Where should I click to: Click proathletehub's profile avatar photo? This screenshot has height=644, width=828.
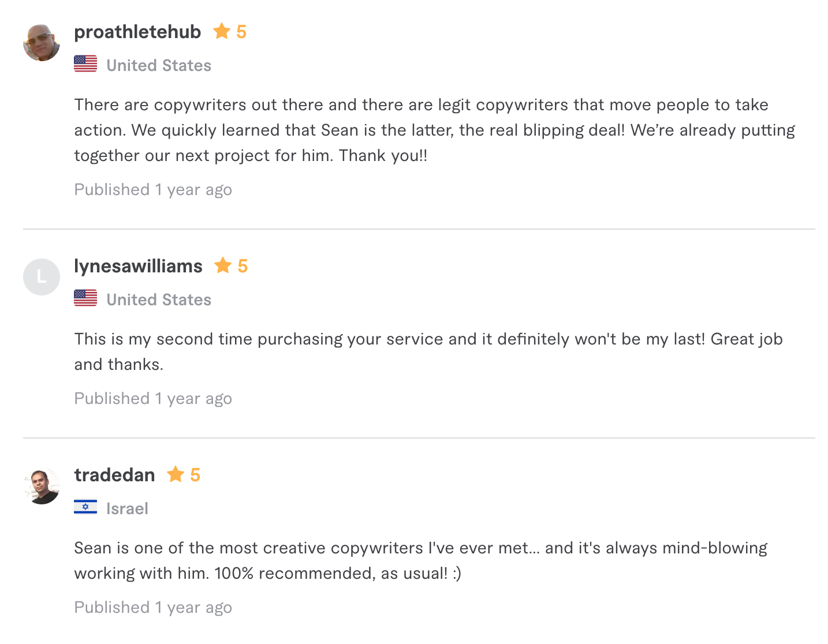tap(42, 43)
